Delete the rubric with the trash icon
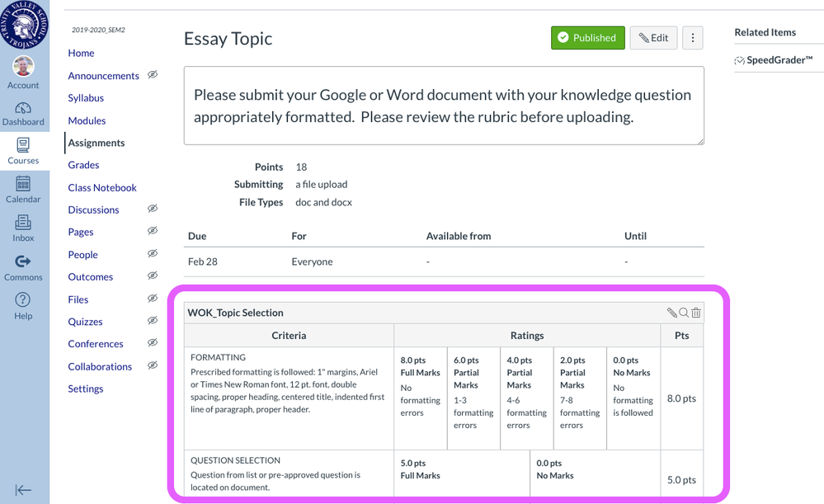Viewport: 824px width, 504px height. (695, 313)
